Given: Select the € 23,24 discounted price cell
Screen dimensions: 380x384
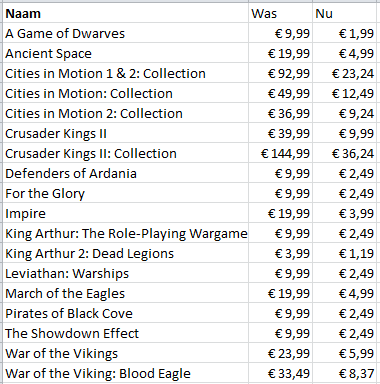Looking at the screenshot, I should (x=344, y=73).
